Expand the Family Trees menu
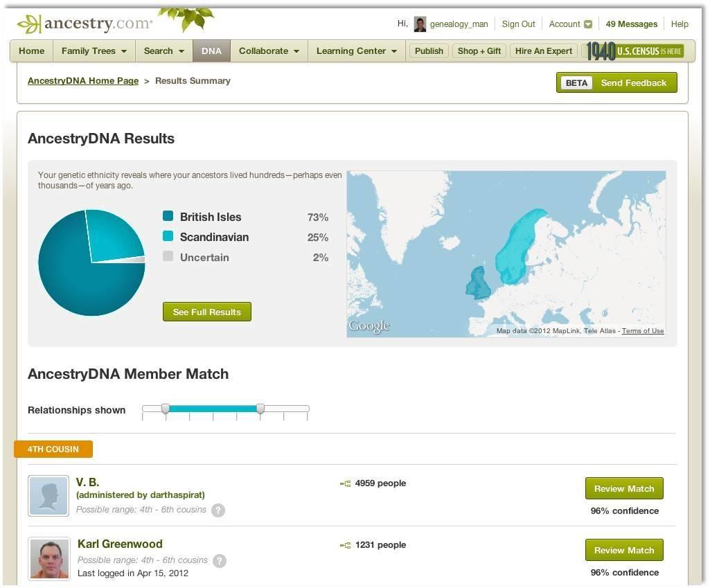Screen dimensions: 710x588 coord(94,51)
